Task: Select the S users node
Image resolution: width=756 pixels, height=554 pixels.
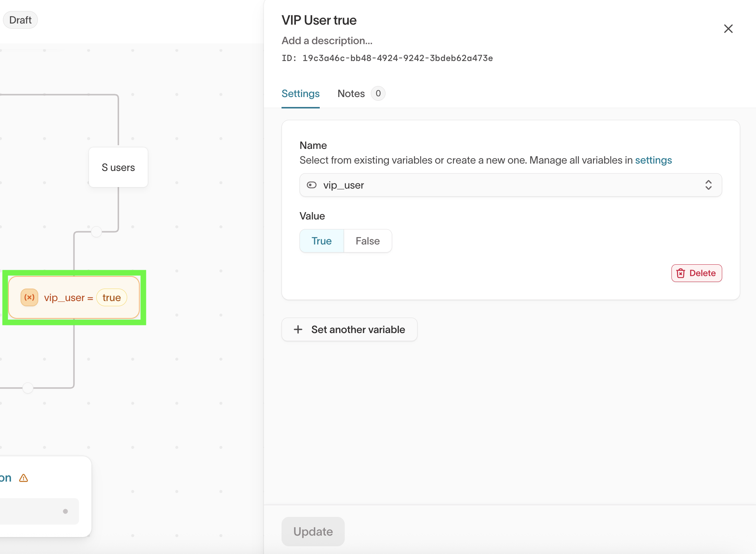Action: (x=118, y=168)
